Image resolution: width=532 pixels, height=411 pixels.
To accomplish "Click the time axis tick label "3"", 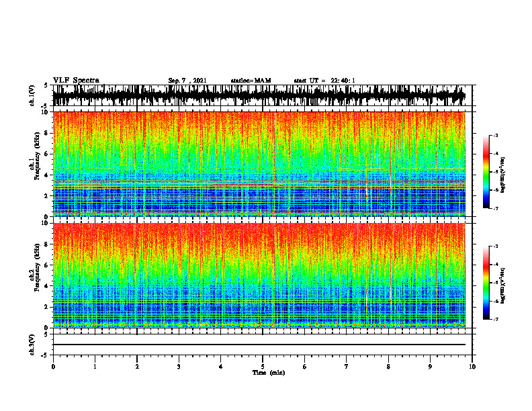I will (x=179, y=367).
